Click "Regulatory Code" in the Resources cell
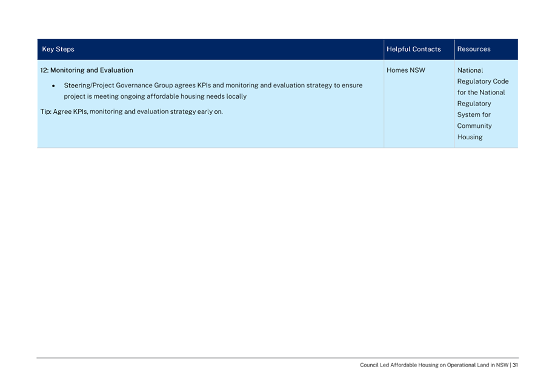This screenshot has width=555, height=392. coord(483,81)
